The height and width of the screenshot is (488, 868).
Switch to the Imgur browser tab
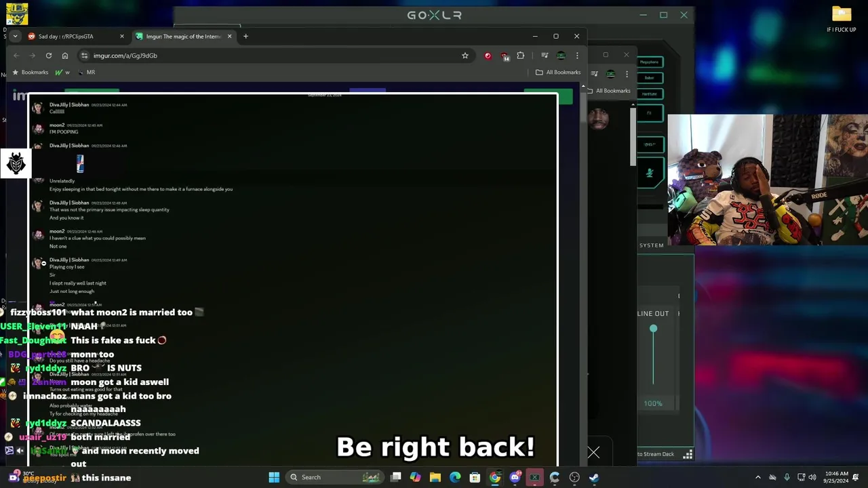tap(183, 37)
